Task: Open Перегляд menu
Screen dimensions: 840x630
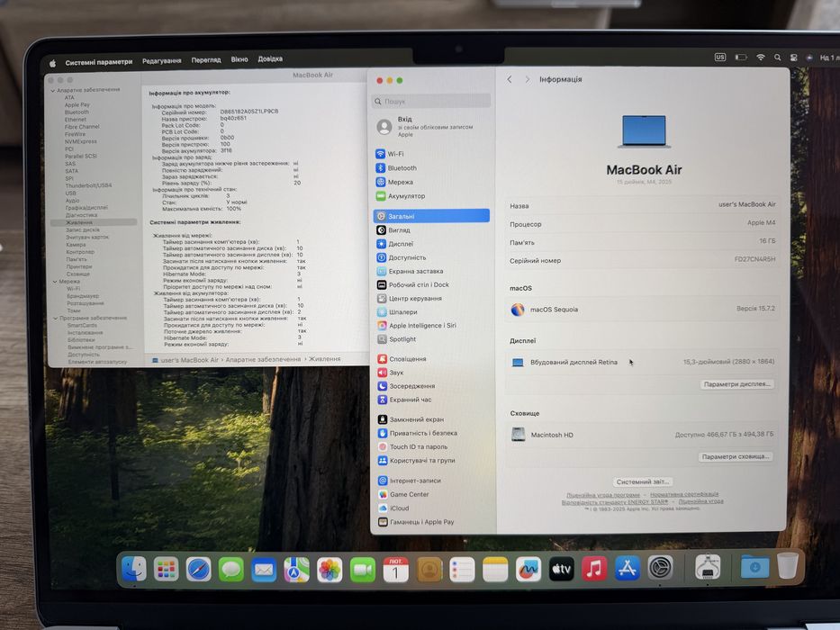Action: coord(206,60)
